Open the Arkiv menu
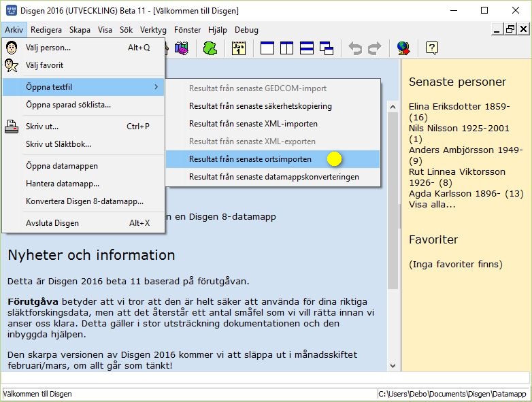The image size is (532, 402). (x=14, y=30)
